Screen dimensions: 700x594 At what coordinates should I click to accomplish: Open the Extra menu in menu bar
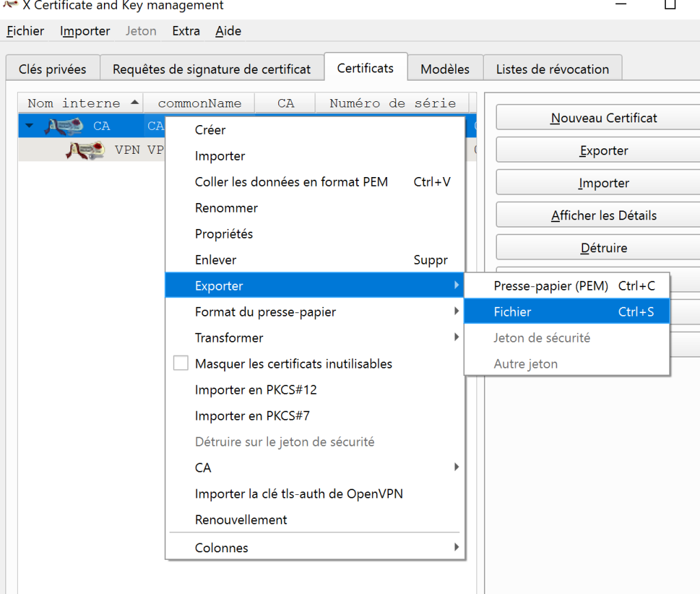(186, 31)
